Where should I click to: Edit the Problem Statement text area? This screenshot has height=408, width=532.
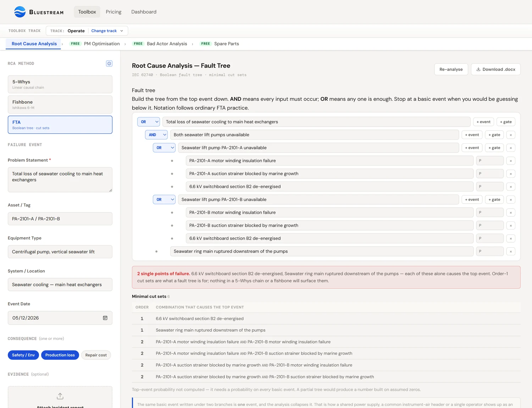pyautogui.click(x=60, y=180)
